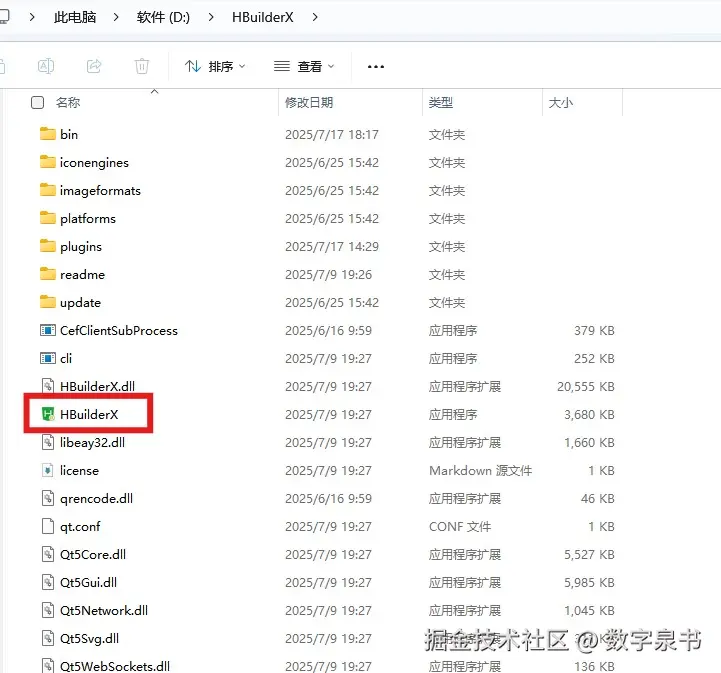This screenshot has width=721, height=673.
Task: Click the cli application icon
Action: [x=48, y=358]
